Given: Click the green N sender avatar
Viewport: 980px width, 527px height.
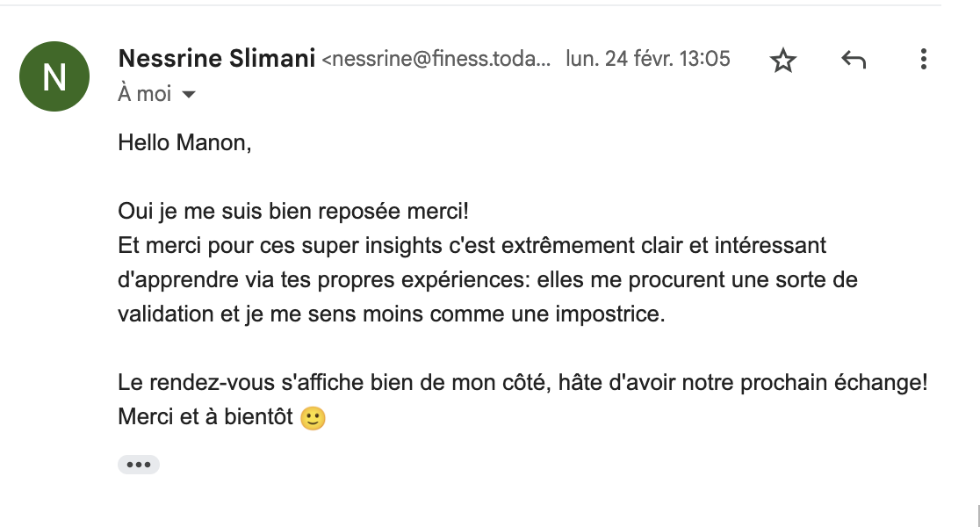Looking at the screenshot, I should coord(54,76).
